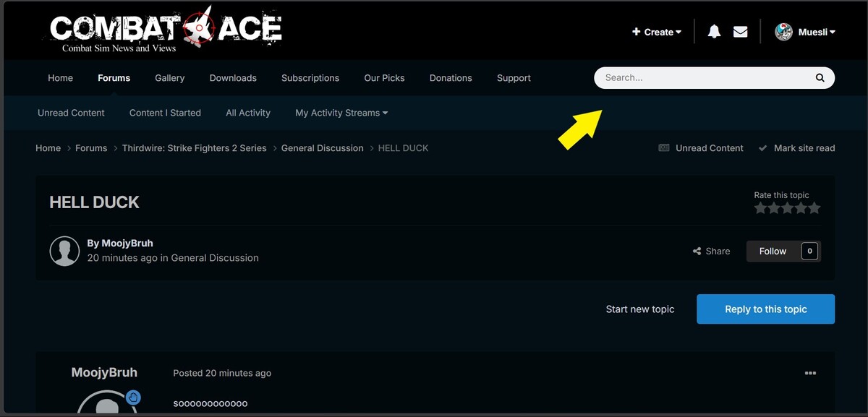Click MoojyBruh's avatar in topic header

click(x=64, y=251)
